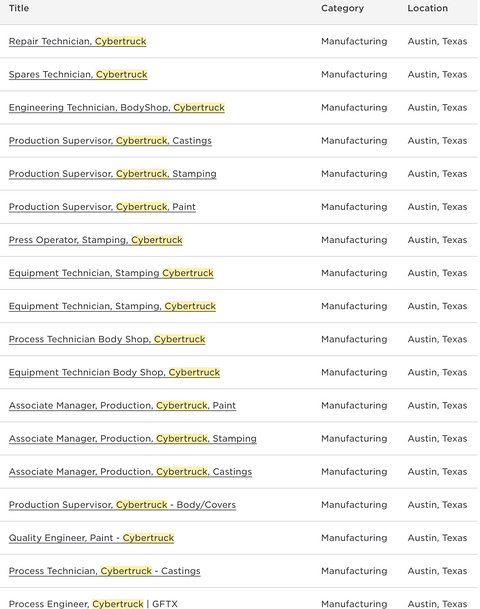Open Equipment Technician Body Shop, Cybertruck link
Viewport: 480px width, 609px height.
[114, 372]
